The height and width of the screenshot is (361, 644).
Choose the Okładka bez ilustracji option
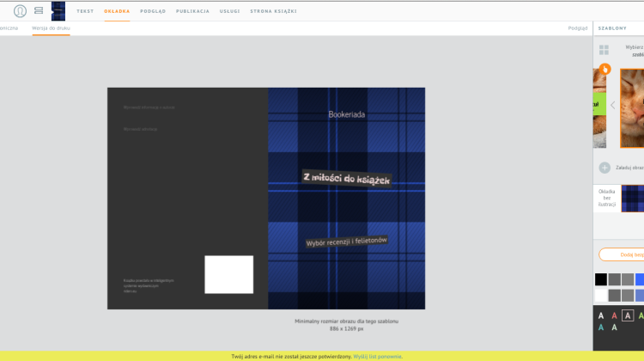click(606, 199)
